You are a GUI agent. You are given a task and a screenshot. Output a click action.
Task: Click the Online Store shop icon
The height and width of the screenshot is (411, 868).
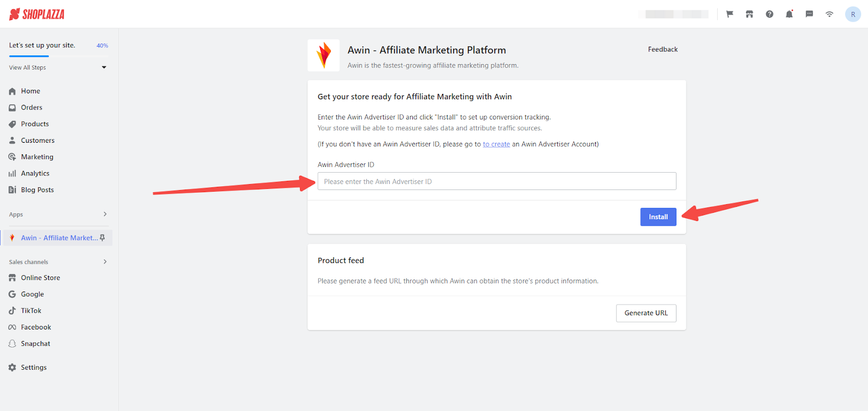[12, 277]
